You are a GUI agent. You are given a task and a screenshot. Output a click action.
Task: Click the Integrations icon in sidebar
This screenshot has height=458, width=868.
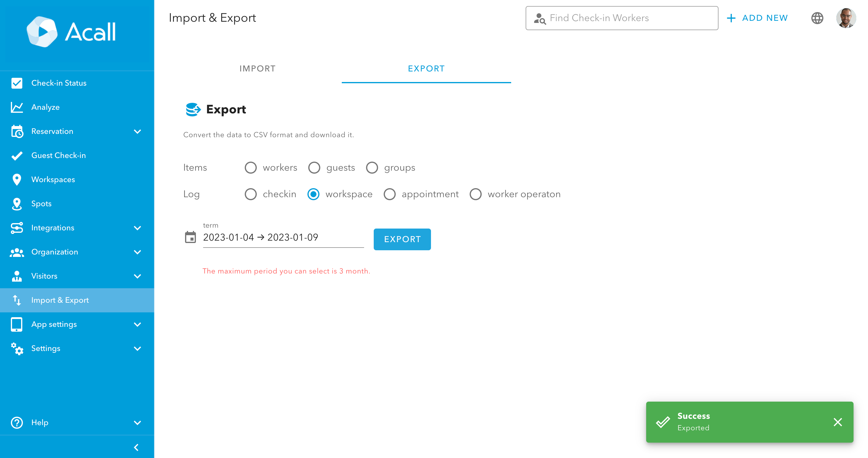pyautogui.click(x=17, y=228)
